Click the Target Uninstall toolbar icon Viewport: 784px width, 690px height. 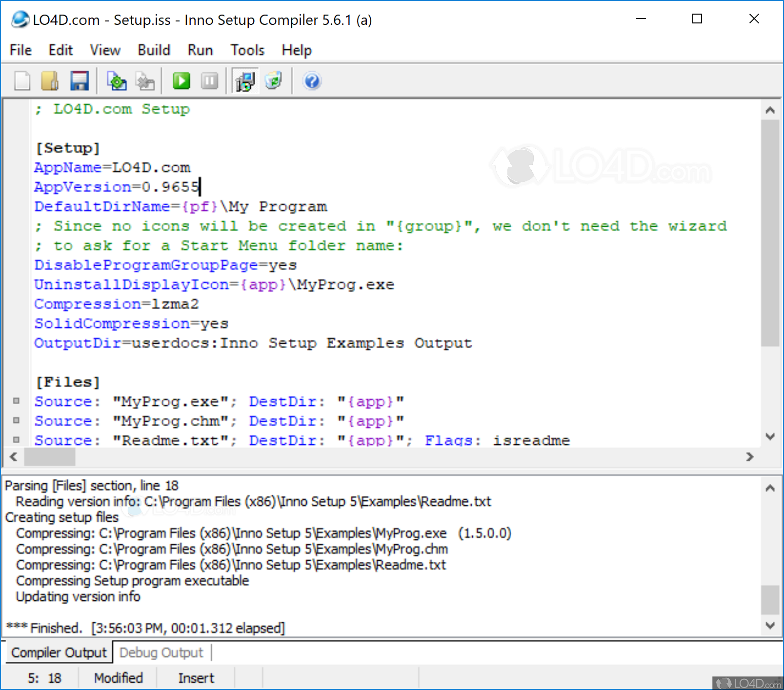[274, 81]
